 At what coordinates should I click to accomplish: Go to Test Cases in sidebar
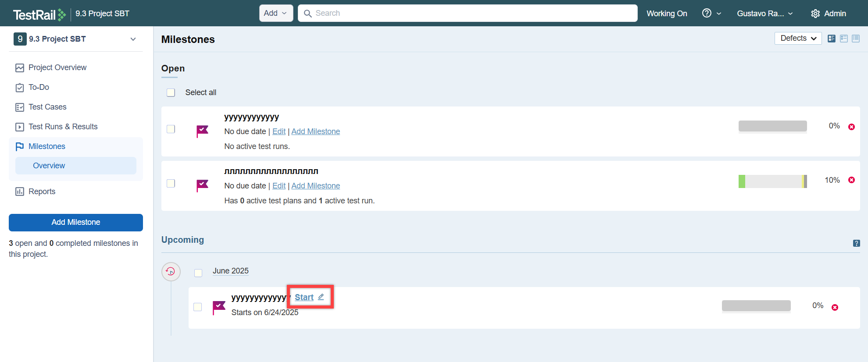coord(47,107)
